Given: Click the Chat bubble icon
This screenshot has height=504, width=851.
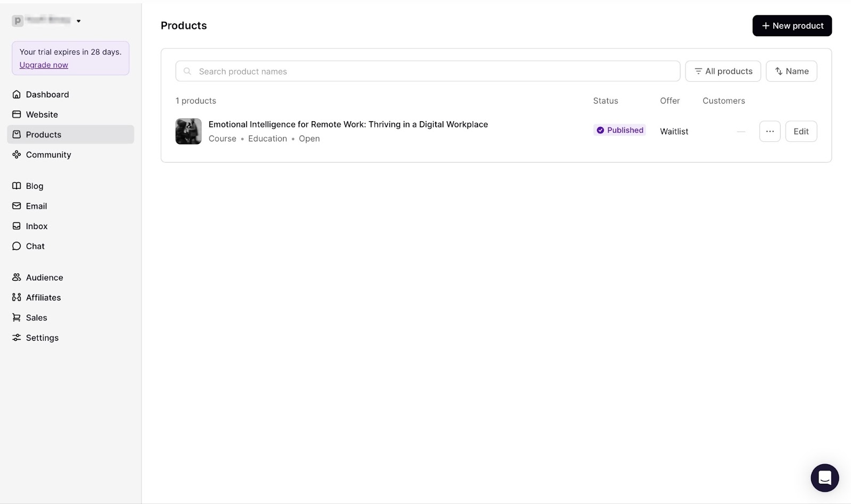Looking at the screenshot, I should (16, 246).
